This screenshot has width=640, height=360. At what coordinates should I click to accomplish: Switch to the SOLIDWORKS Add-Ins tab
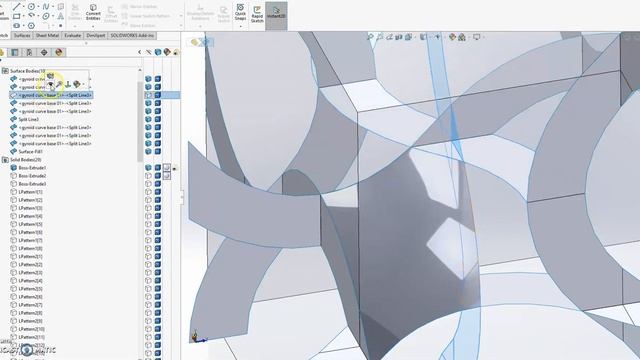[x=132, y=36]
